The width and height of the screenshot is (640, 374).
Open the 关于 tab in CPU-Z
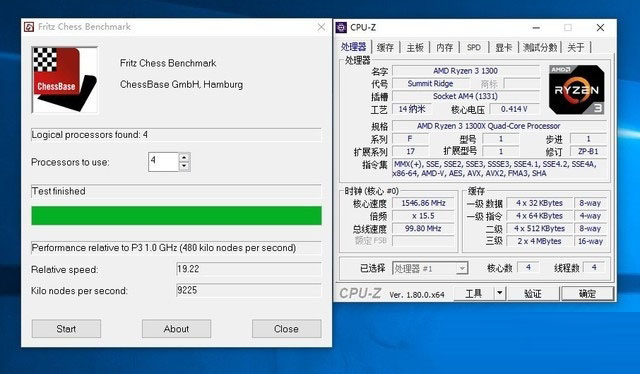coord(576,48)
